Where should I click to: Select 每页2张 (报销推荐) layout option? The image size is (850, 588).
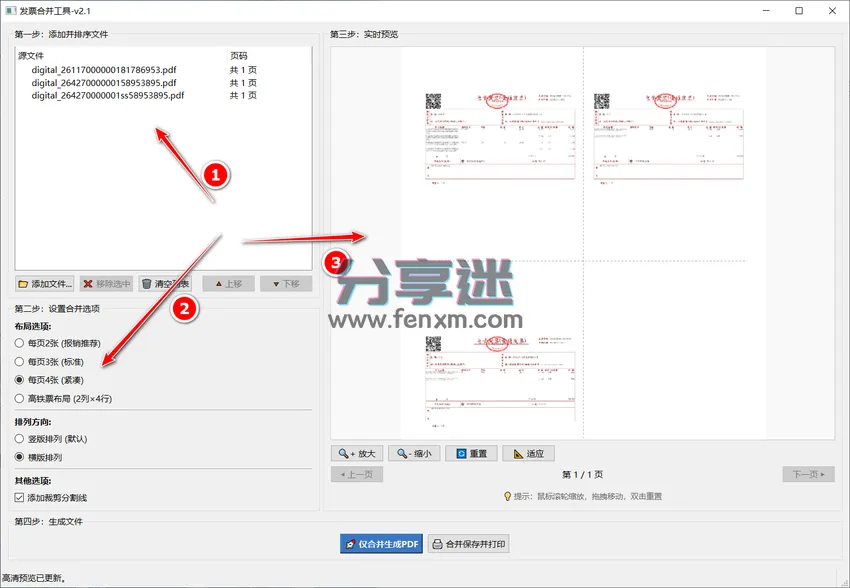point(58,344)
